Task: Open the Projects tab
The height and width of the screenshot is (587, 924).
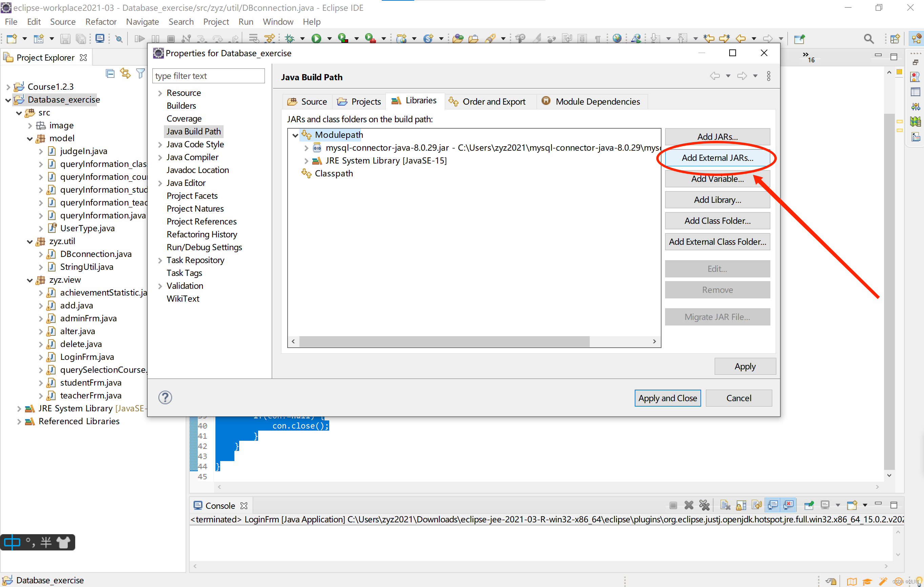Action: coord(359,102)
